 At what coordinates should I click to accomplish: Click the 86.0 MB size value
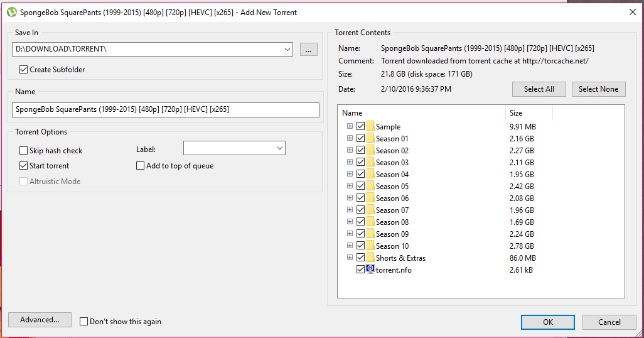click(x=522, y=258)
